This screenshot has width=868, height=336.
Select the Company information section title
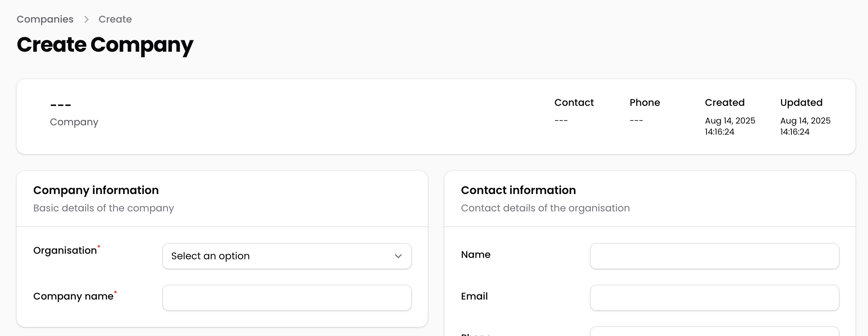pyautogui.click(x=96, y=190)
